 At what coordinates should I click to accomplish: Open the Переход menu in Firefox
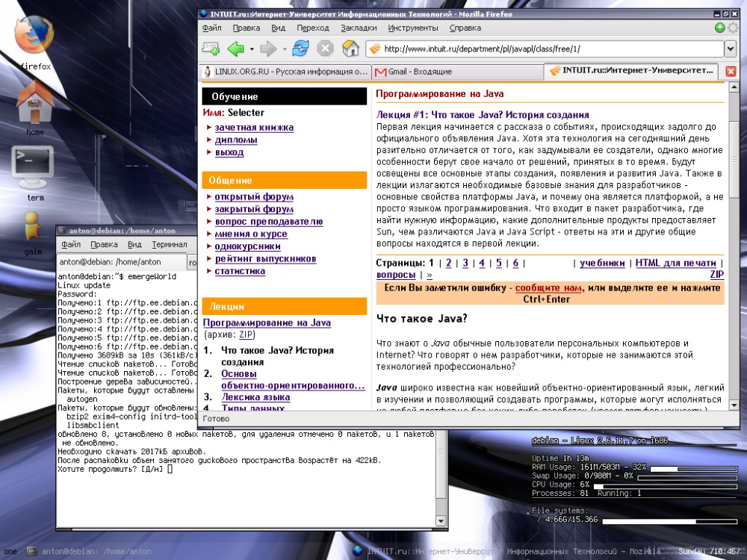pyautogui.click(x=313, y=28)
